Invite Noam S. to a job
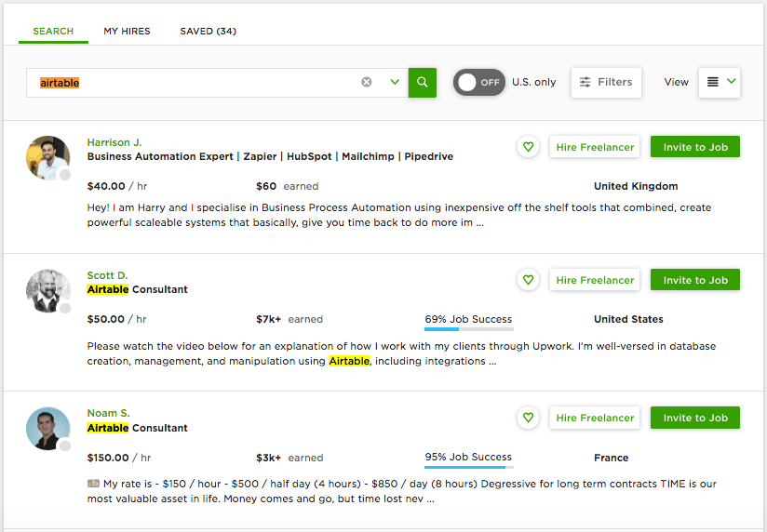 tap(694, 418)
